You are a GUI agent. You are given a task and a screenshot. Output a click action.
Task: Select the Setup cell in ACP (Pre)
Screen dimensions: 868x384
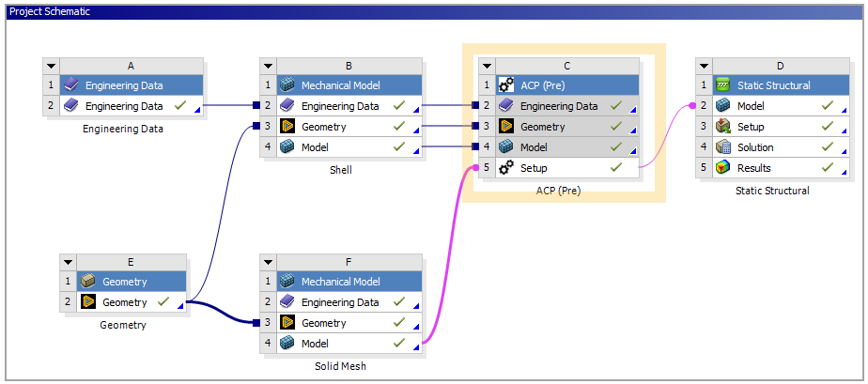[x=547, y=168]
